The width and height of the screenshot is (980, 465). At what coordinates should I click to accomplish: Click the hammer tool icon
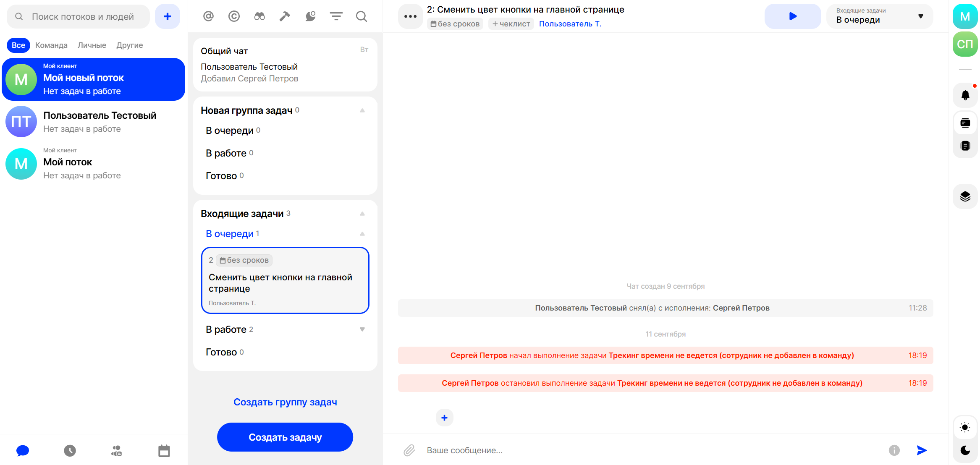click(285, 16)
